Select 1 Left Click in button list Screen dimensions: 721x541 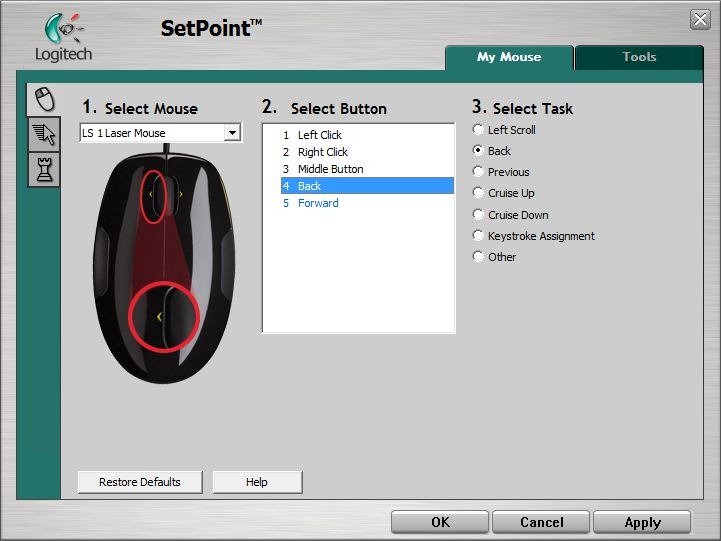point(367,135)
